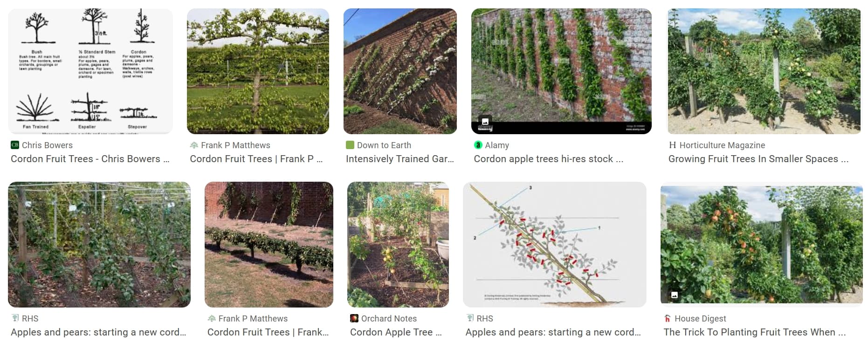Click the House Digest favicon icon
Screen dimensions: 868x342
tap(668, 318)
